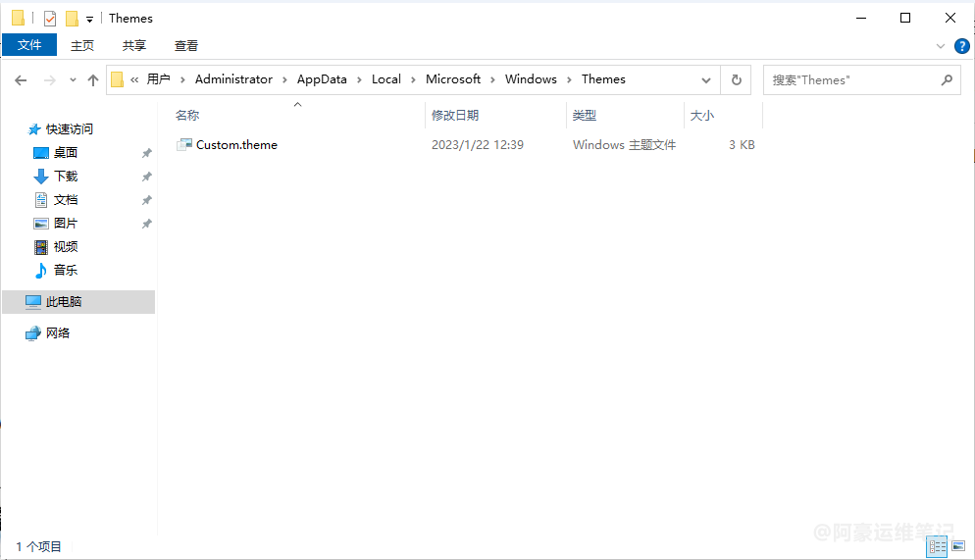Navigate to Administrator in the breadcrumb
The height and width of the screenshot is (560, 975).
233,78
